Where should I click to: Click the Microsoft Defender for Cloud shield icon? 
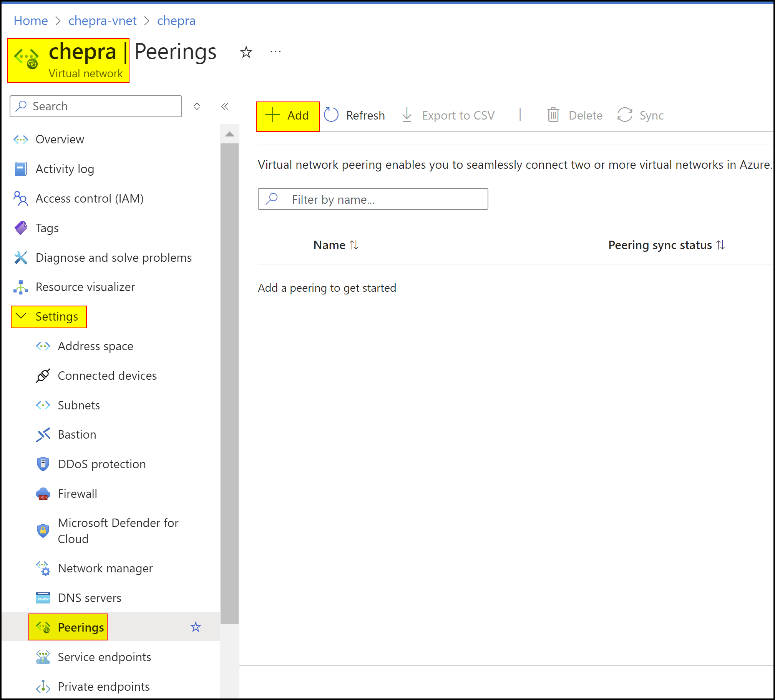[43, 531]
